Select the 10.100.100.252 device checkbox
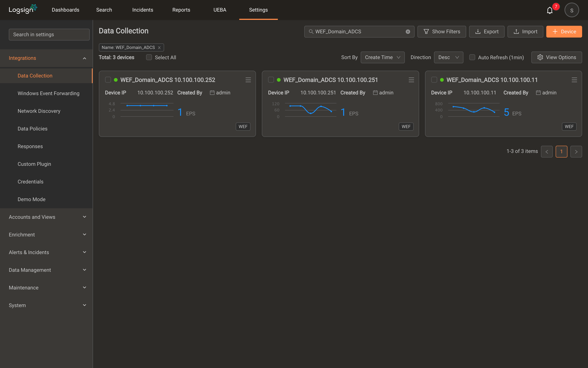 coord(108,80)
